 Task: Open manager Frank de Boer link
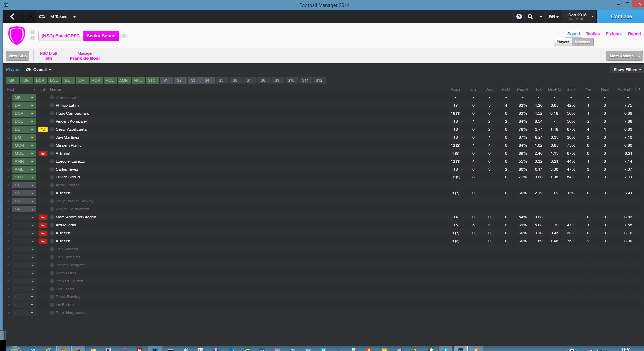[x=85, y=58]
